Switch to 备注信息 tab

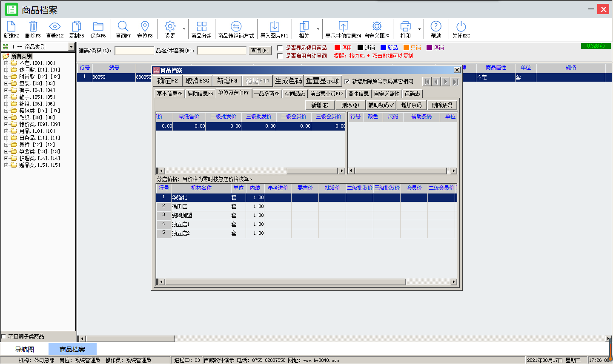tap(358, 94)
